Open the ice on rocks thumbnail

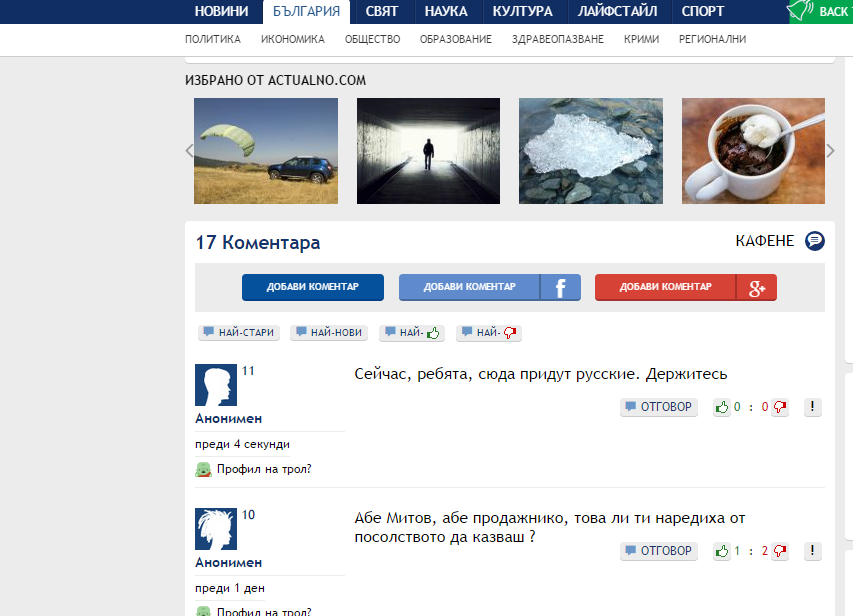(x=591, y=151)
